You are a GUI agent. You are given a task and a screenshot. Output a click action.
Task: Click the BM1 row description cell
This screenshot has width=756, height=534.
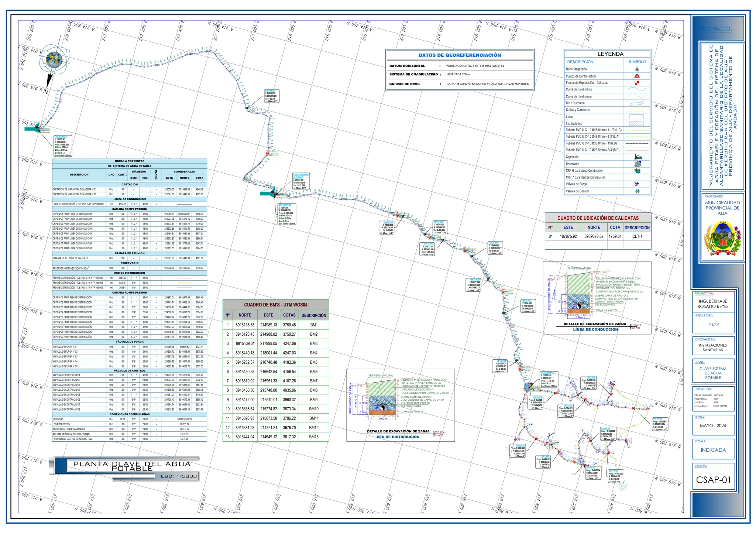tap(314, 325)
